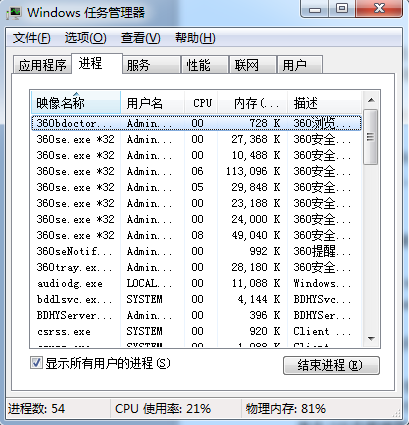Viewport: 409px width, 425px height.
Task: Select csrss.exe row using 920 K
Action: click(x=196, y=331)
